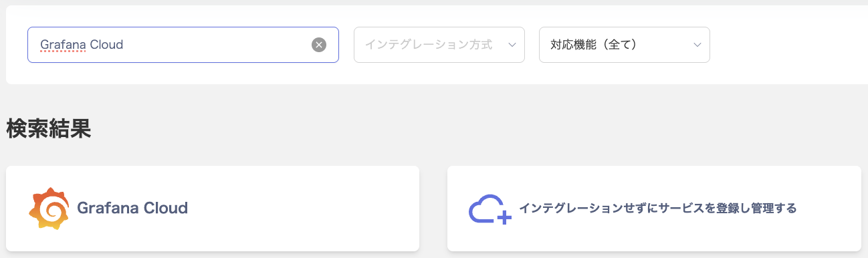
Task: Focus the Grafana Cloud search input
Action: [183, 45]
